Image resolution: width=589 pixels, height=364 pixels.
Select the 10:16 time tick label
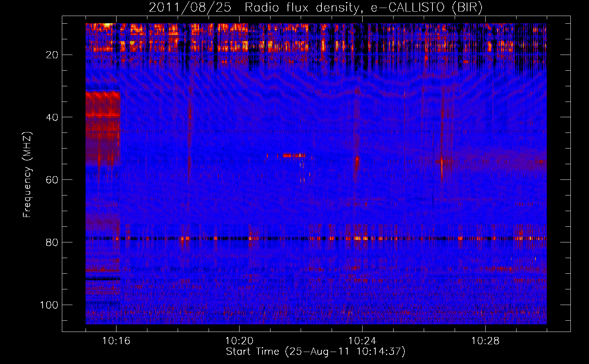point(116,341)
